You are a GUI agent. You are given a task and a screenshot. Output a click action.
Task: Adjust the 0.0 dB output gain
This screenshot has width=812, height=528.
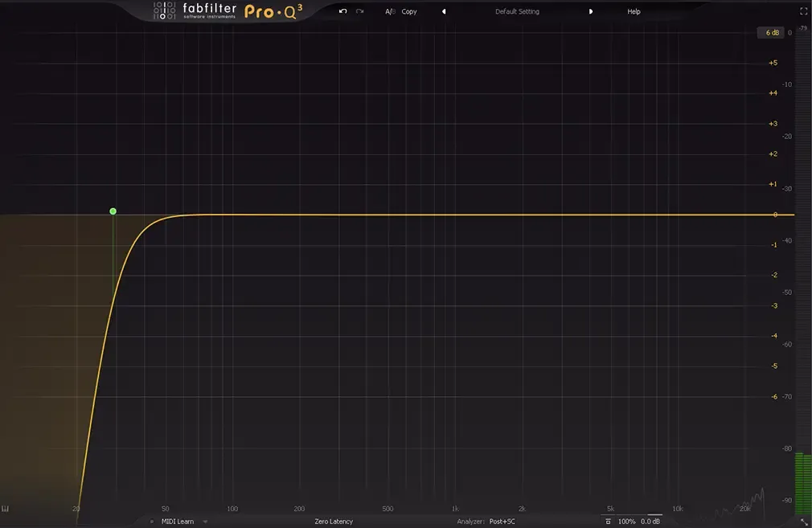click(650, 522)
